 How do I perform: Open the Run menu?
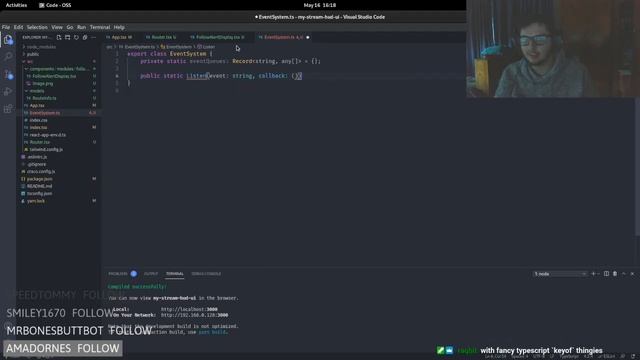pyautogui.click(x=81, y=27)
